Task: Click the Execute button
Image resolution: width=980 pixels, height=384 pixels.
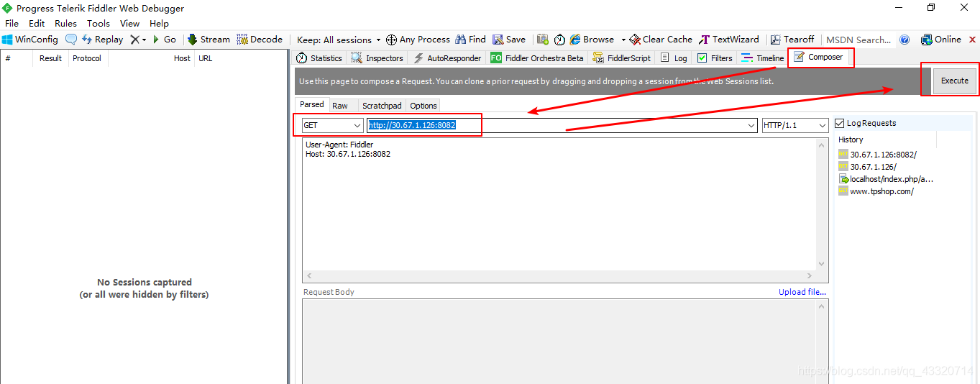Action: tap(955, 81)
